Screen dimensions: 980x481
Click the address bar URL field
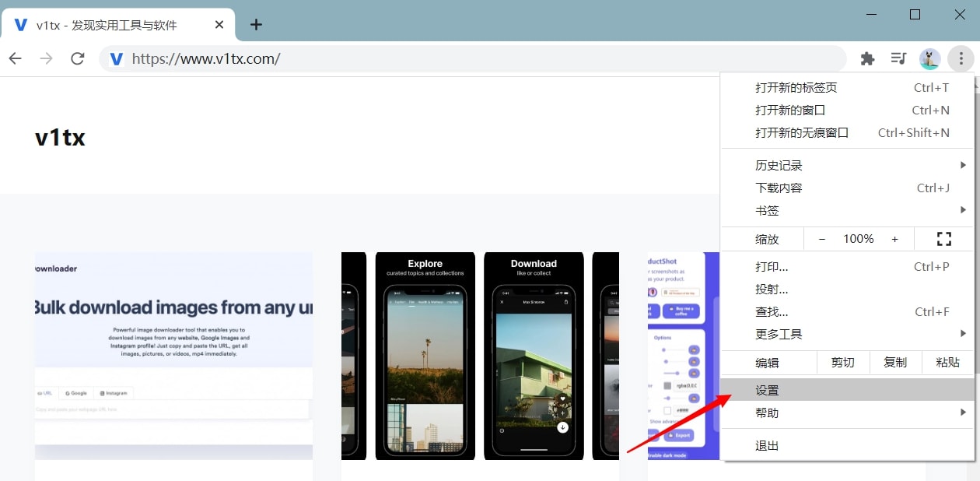[x=467, y=58]
